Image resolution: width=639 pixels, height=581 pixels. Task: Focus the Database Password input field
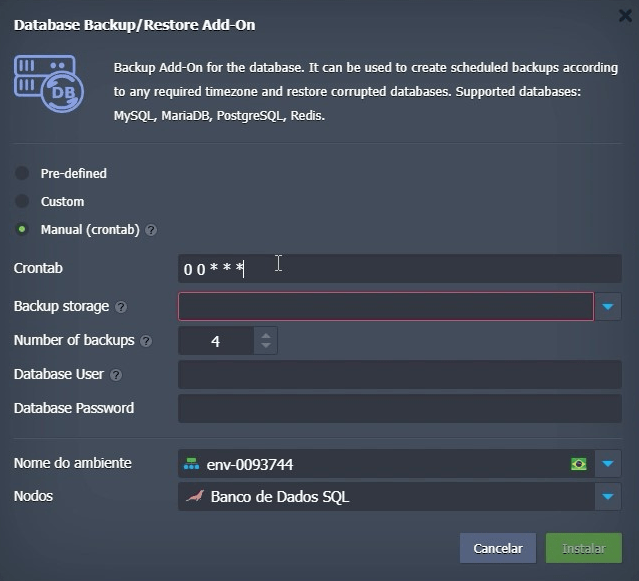click(400, 408)
